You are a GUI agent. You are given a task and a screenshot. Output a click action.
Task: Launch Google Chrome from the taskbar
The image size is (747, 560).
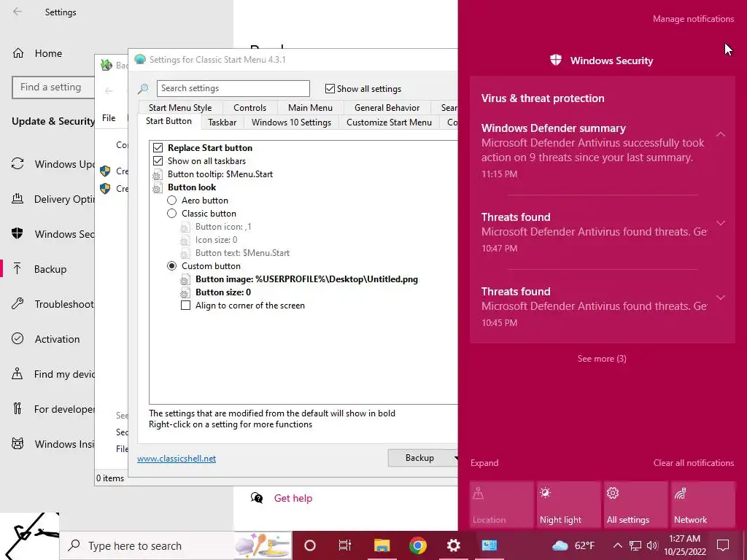coord(417,545)
